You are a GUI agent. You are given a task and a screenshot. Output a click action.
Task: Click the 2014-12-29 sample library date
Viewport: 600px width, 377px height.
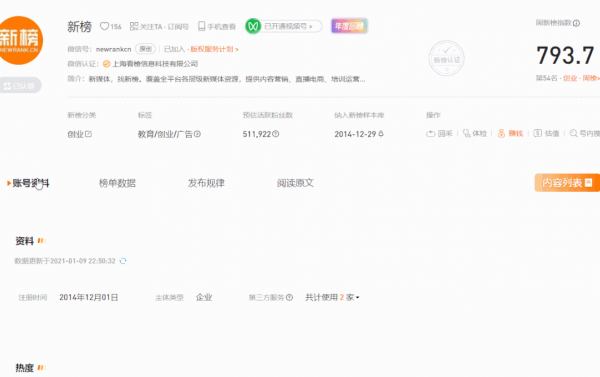pyautogui.click(x=355, y=134)
